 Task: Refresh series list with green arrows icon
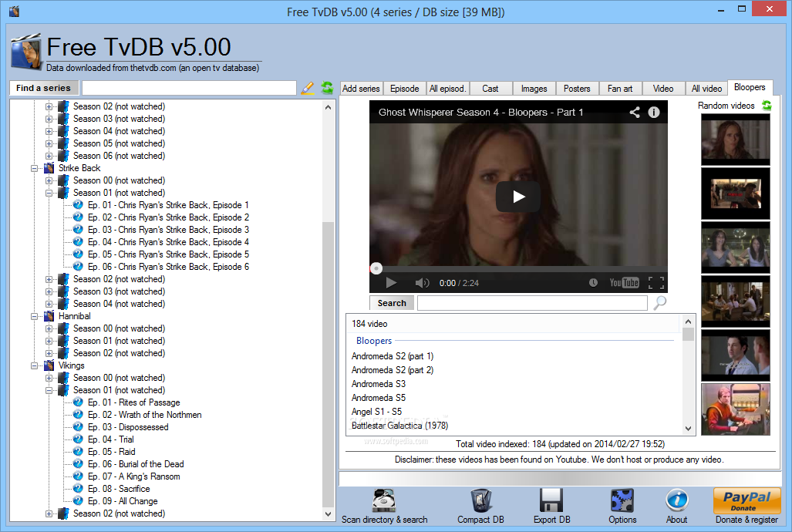pyautogui.click(x=327, y=88)
